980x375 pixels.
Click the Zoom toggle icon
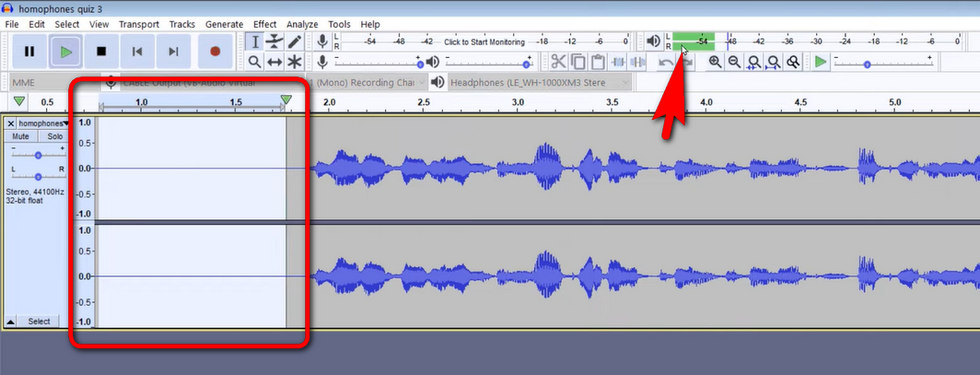click(793, 61)
